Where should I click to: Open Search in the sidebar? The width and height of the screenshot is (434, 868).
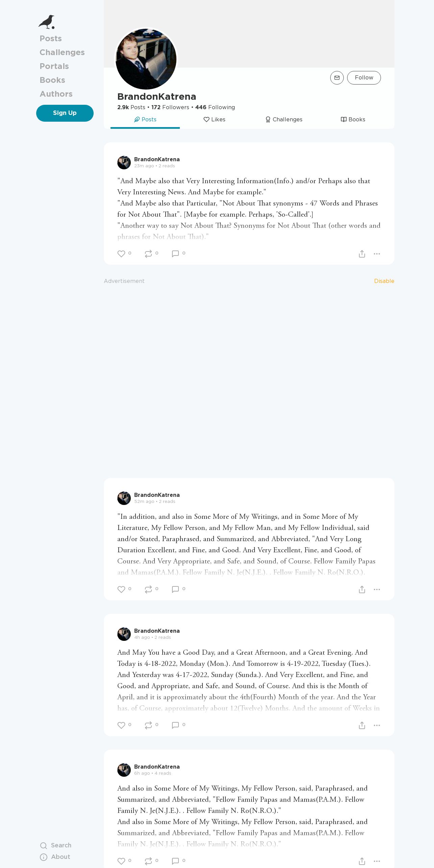(56, 845)
